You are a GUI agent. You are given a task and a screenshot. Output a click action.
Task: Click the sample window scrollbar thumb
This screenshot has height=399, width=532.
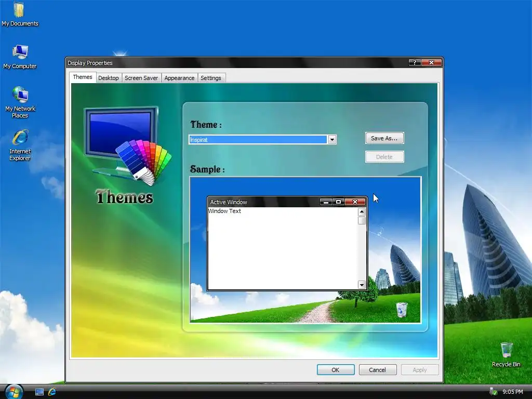click(x=362, y=220)
